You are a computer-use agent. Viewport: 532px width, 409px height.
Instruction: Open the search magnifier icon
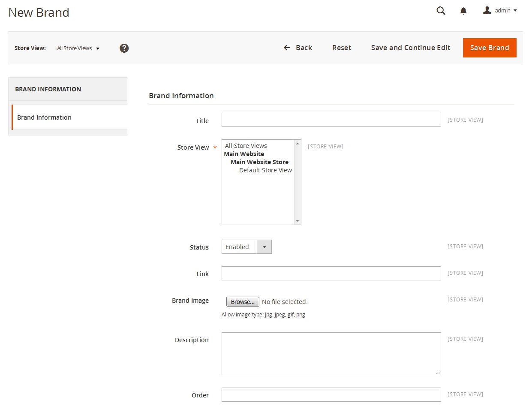click(441, 11)
